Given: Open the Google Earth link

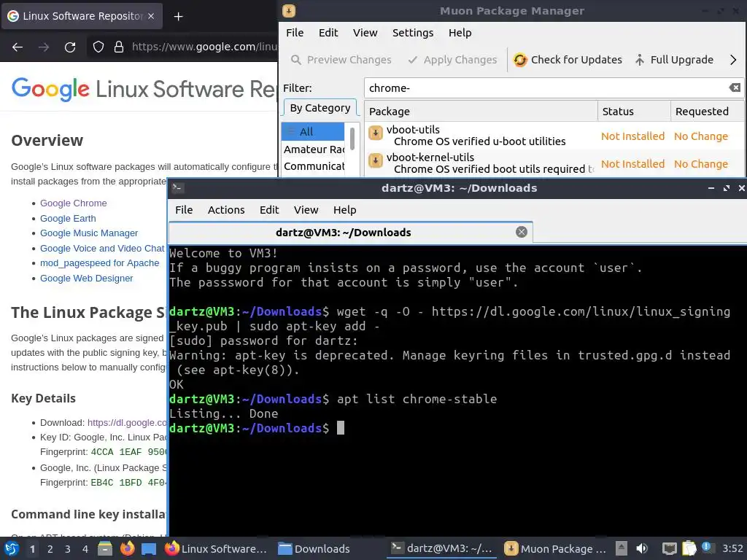Looking at the screenshot, I should click(68, 218).
